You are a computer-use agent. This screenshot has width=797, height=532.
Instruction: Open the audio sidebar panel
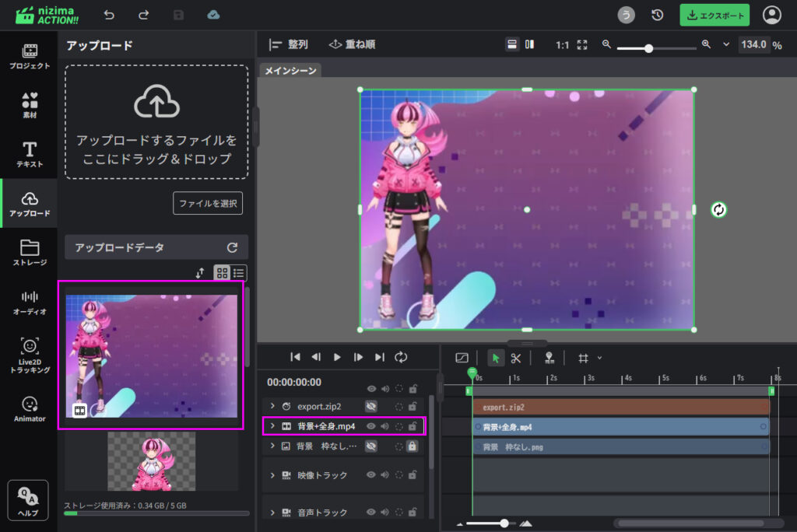(30, 302)
